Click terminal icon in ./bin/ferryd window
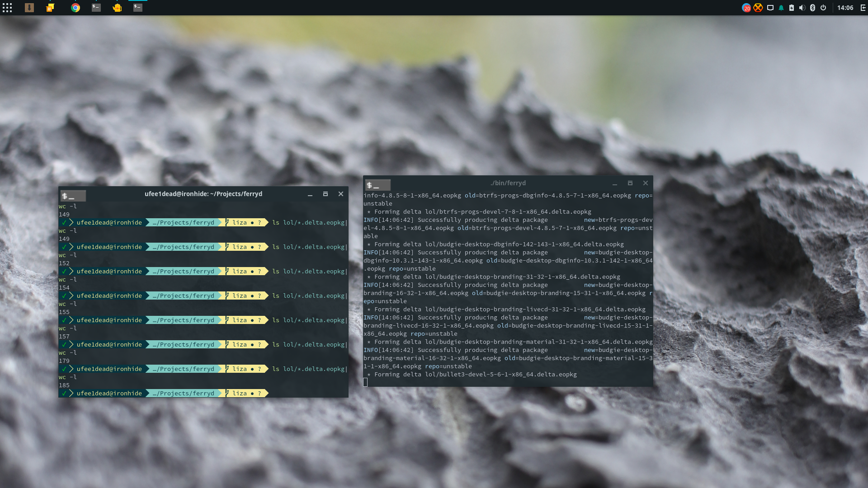Viewport: 868px width, 488px height. point(378,185)
